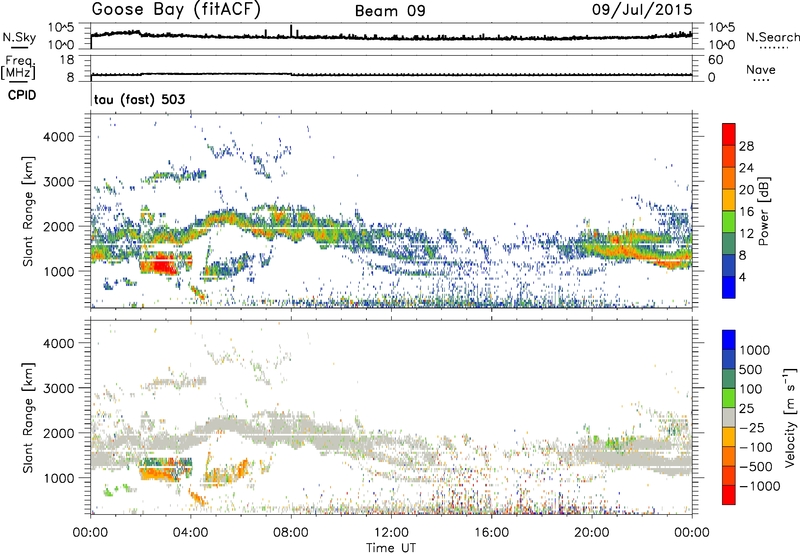This screenshot has width=800, height=554.
Task: Click the 2000 tick in velocity panel
Action: pos(59,433)
